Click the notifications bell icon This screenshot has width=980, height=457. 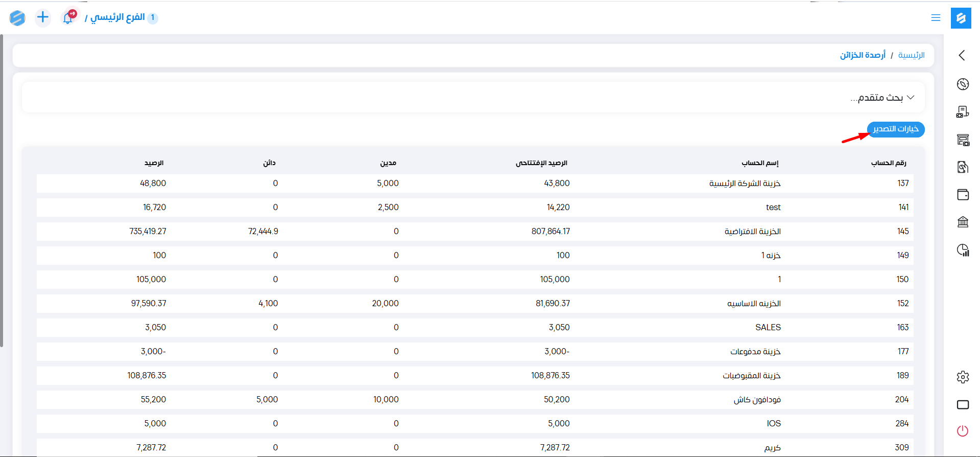[68, 18]
